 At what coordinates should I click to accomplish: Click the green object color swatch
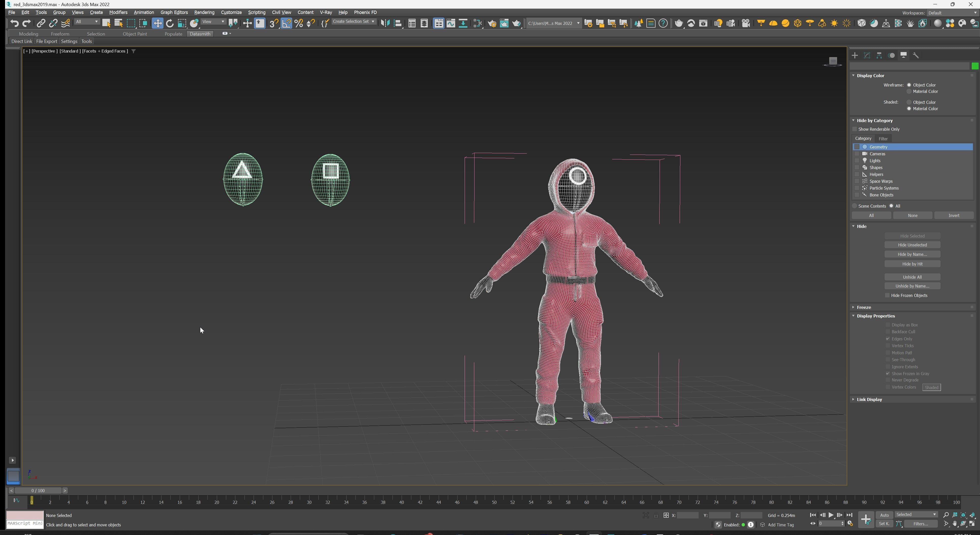click(x=975, y=66)
